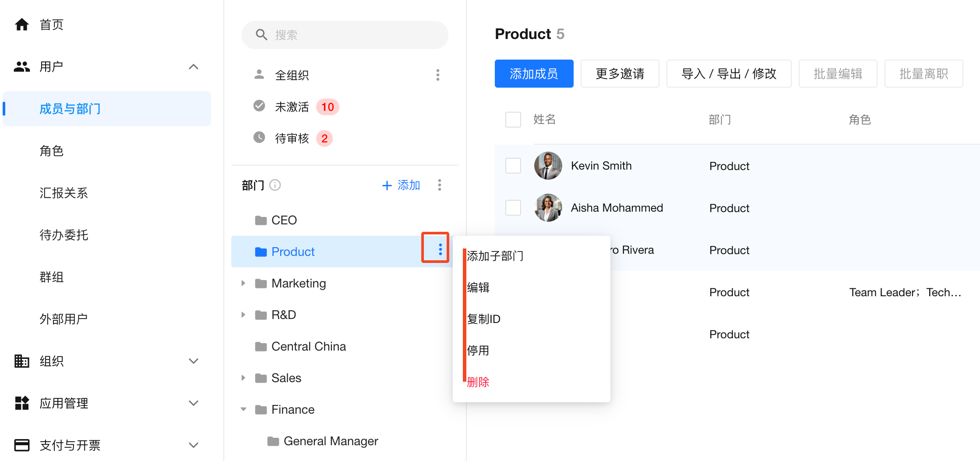Click the 导入 / 导出 / 修改 button
Screen dimensions: 980x461
coord(729,74)
